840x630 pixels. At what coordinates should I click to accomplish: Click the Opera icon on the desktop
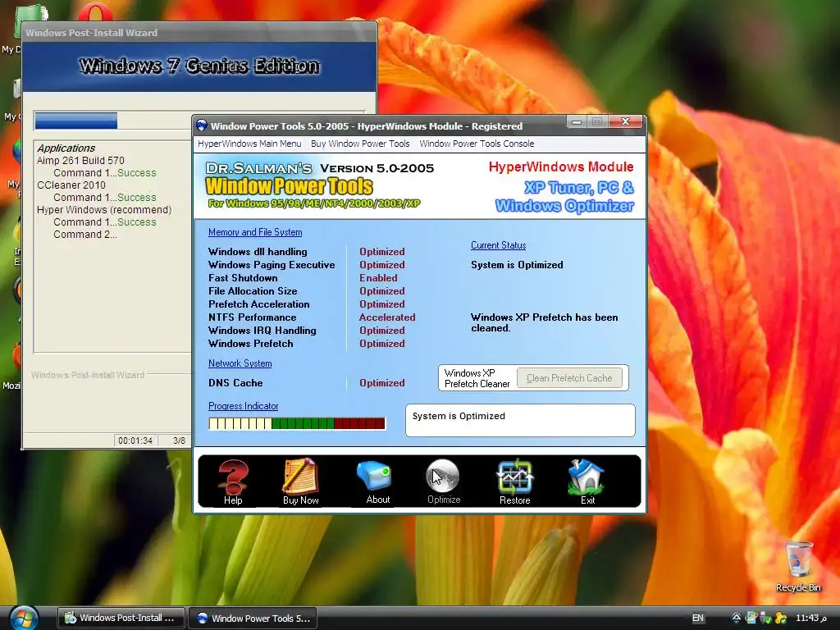tap(95, 13)
